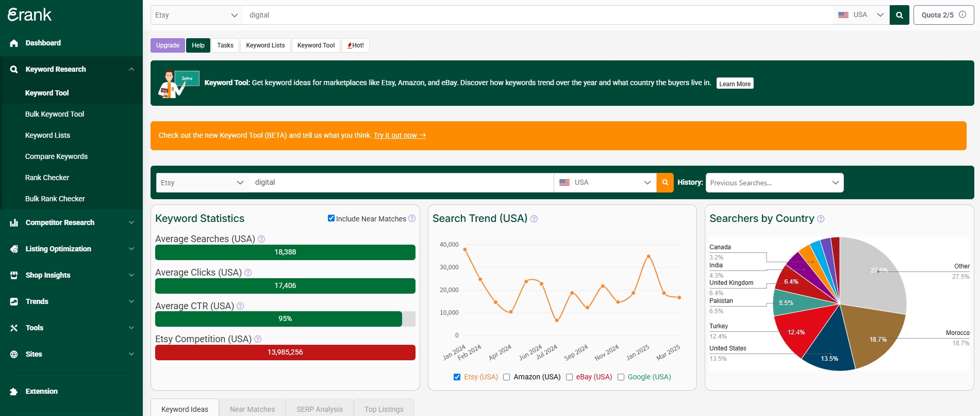Switch to the Keyword Ideas tab
This screenshot has width=980, height=416.
pyautogui.click(x=185, y=408)
